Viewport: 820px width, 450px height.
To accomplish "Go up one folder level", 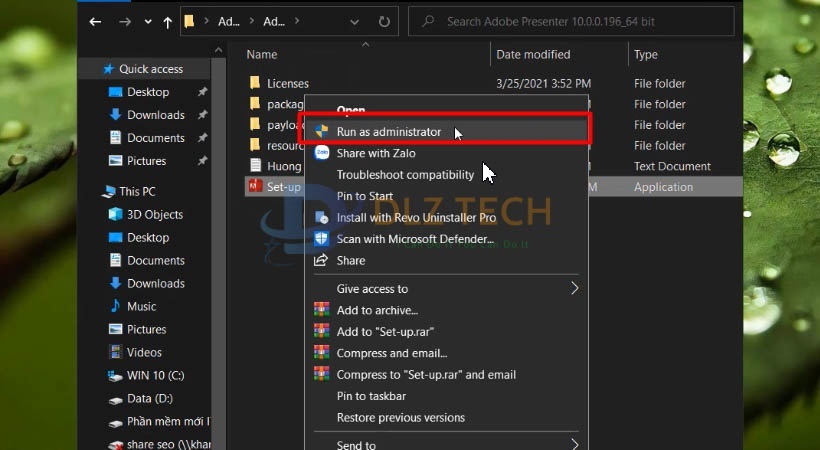I will pos(167,22).
